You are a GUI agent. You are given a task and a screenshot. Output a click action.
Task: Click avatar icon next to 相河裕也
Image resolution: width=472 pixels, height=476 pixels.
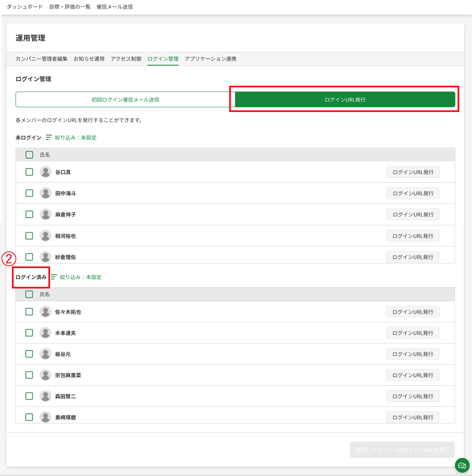click(x=45, y=236)
